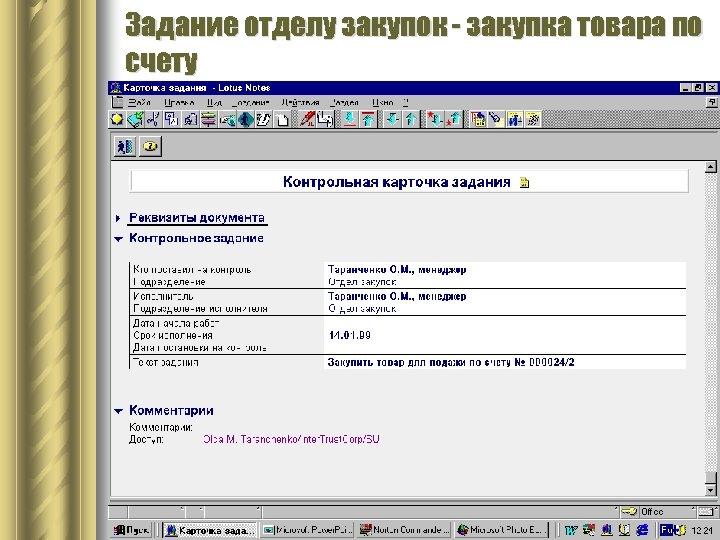The image size is (720, 540).
Task: Click the pencil-on-paper edit icon
Action: click(264, 119)
